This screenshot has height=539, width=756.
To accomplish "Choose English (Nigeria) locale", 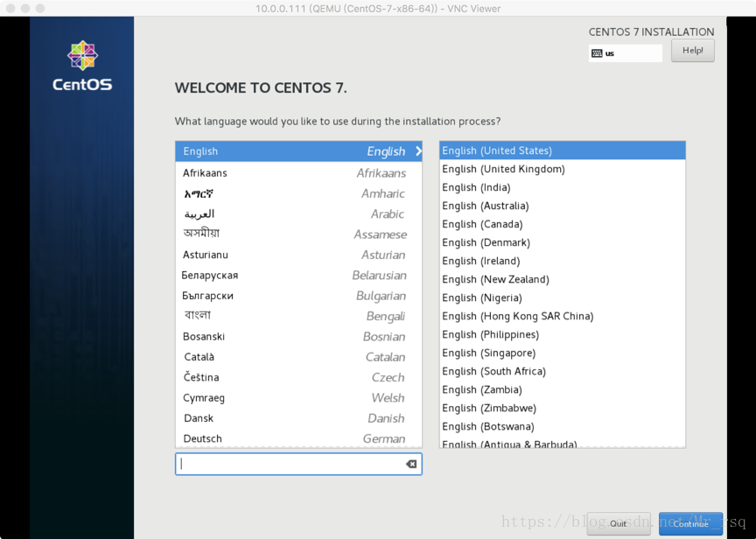I will click(562, 298).
